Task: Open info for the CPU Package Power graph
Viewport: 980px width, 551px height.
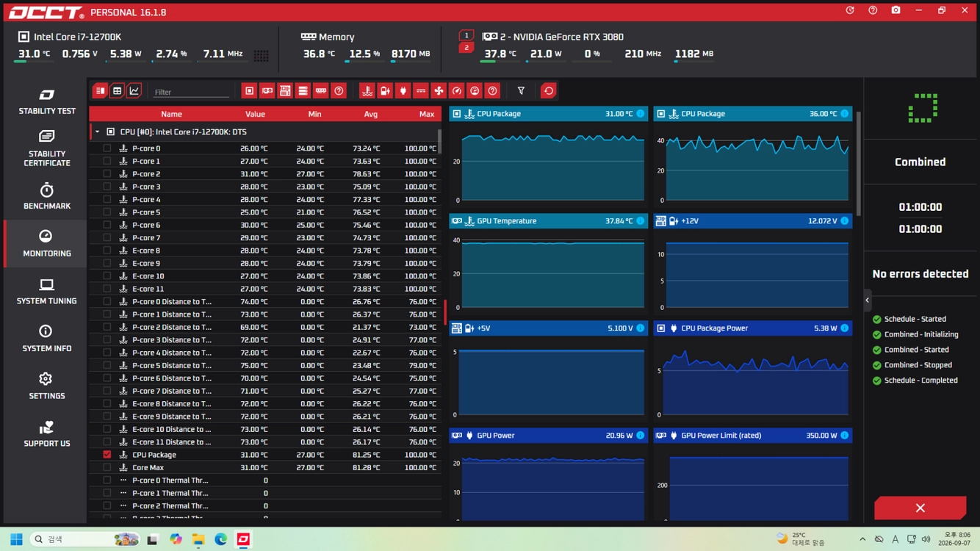Action: [x=844, y=328]
